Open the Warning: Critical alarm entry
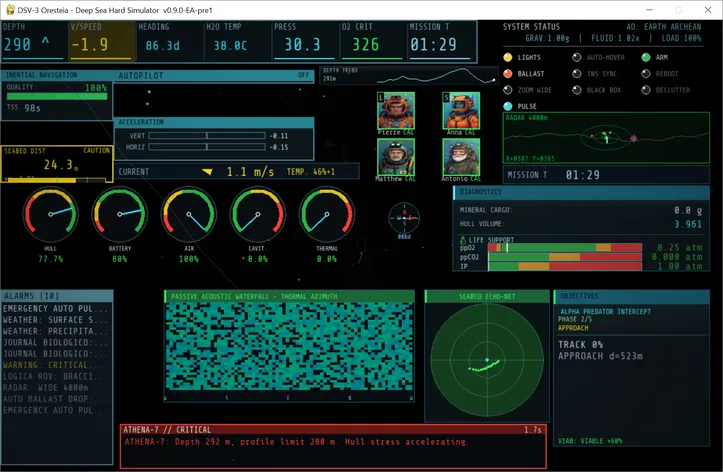Viewport: 723px width, 472px height. tap(57, 365)
